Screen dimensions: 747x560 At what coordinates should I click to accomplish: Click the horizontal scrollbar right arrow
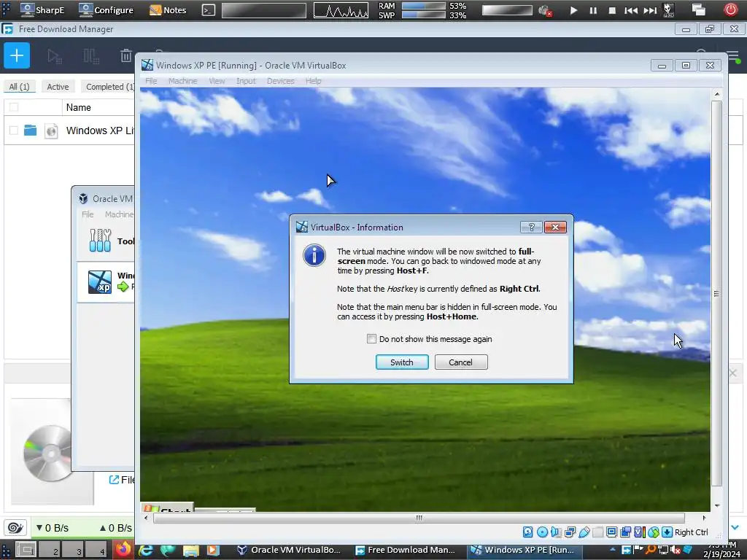[x=704, y=518]
